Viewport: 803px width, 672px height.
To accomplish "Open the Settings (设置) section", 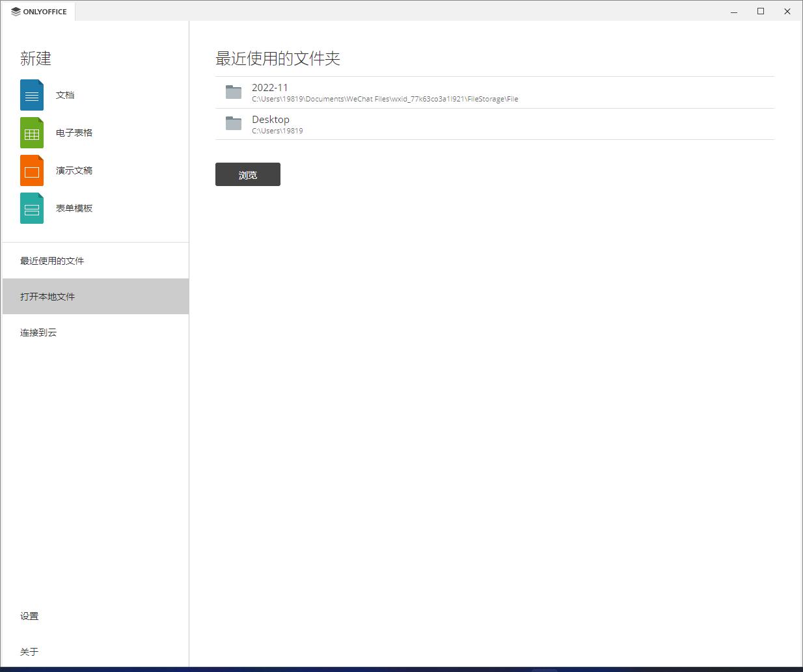I will click(x=29, y=615).
